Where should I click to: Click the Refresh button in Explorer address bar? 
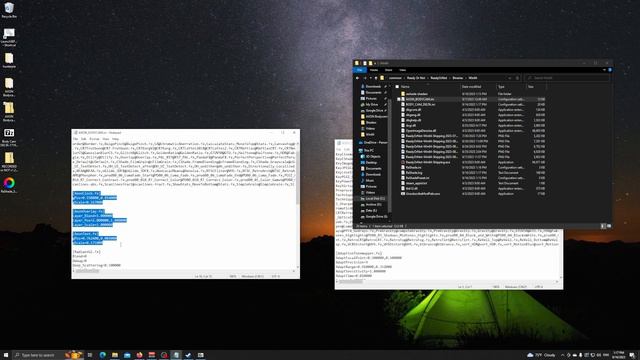[517, 78]
